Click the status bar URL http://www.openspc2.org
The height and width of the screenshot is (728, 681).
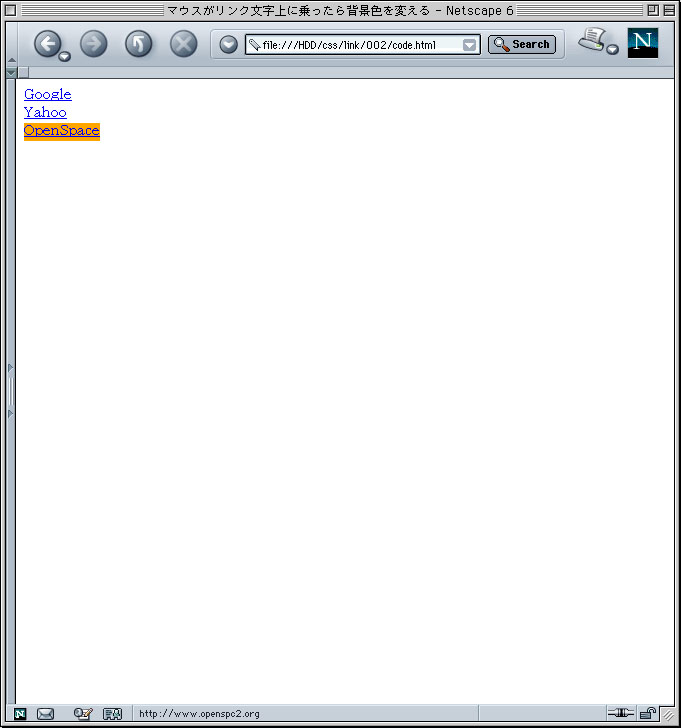[200, 714]
